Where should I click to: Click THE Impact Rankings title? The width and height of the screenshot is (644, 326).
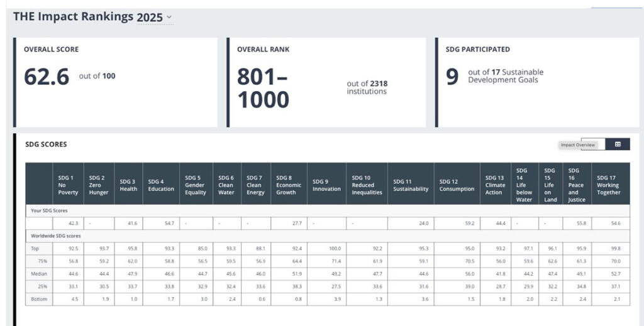tap(73, 17)
